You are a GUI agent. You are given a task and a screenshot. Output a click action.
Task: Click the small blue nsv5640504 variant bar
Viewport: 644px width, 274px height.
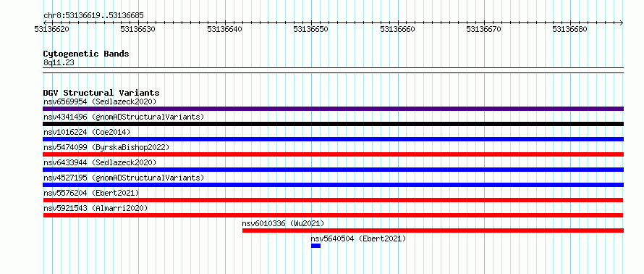tap(315, 246)
